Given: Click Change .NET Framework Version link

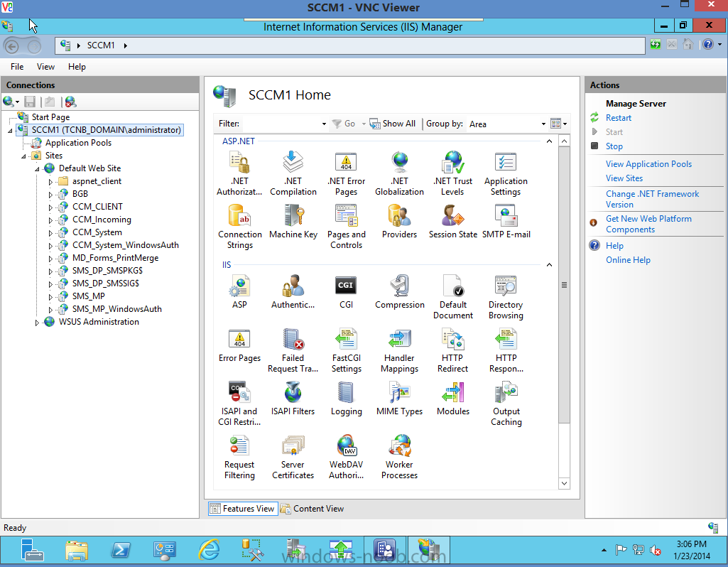Looking at the screenshot, I should [652, 199].
